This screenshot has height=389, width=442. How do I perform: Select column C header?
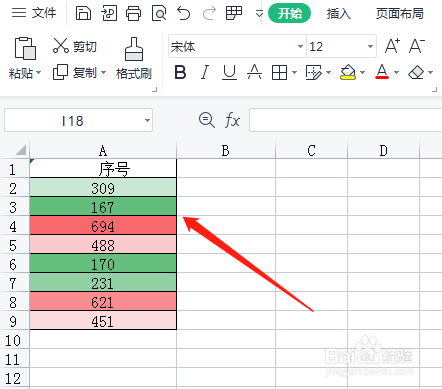point(312,151)
